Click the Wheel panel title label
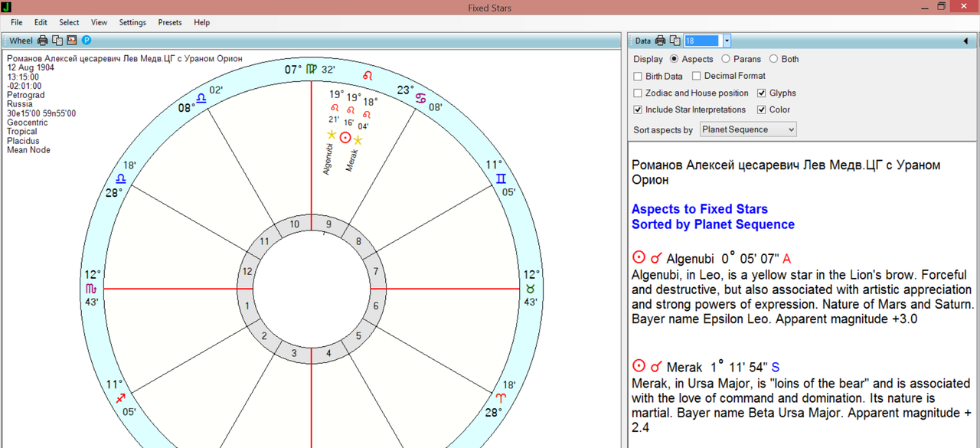The image size is (980, 448). [21, 41]
